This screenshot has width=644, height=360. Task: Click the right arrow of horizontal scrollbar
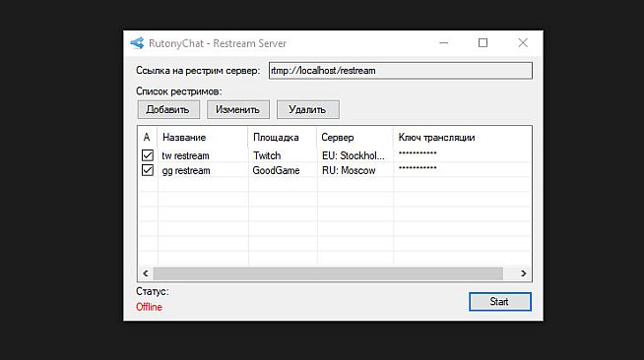523,273
